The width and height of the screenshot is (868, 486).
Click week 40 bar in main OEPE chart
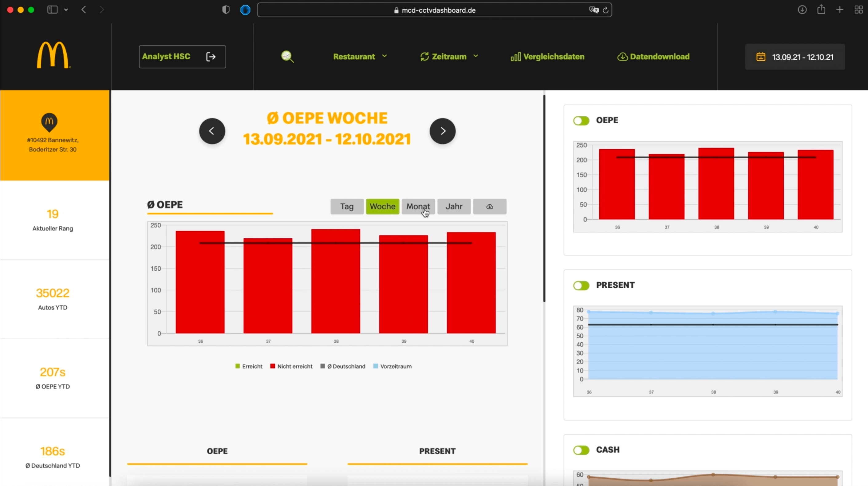pyautogui.click(x=471, y=283)
